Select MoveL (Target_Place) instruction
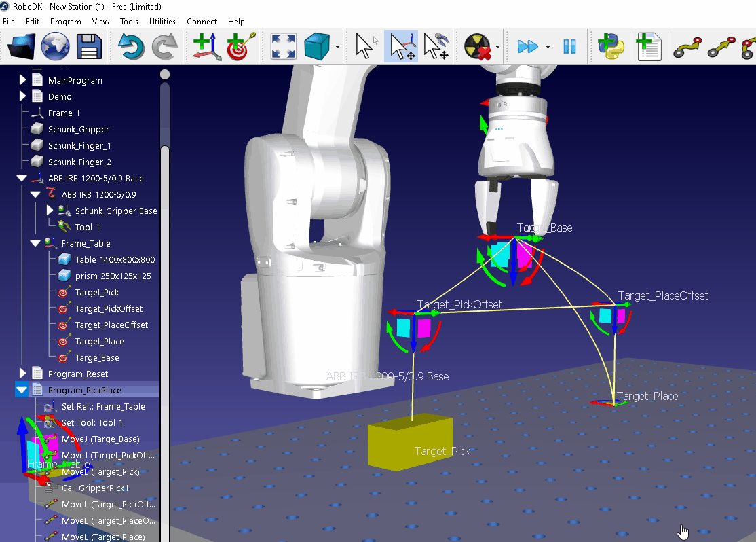This screenshot has width=756, height=542. pyautogui.click(x=103, y=537)
